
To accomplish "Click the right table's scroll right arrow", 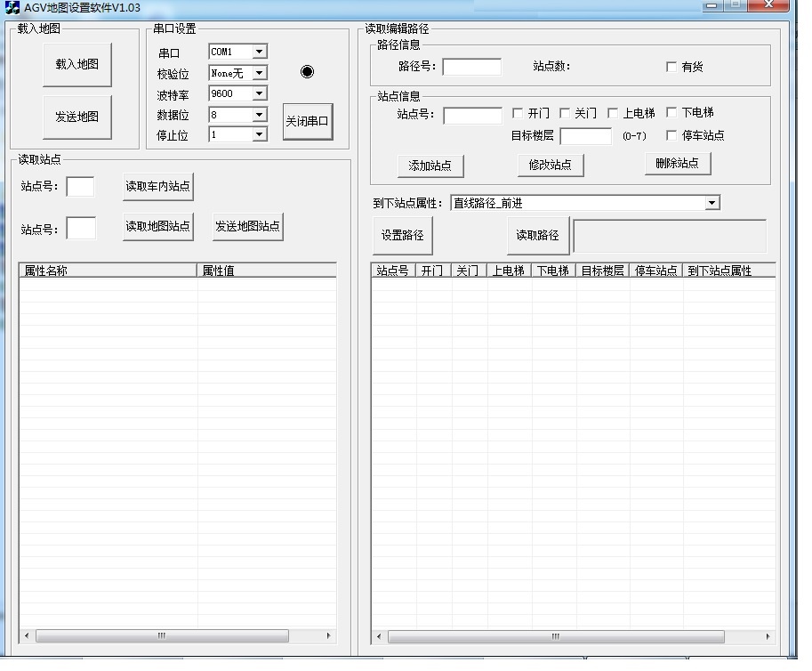I will point(770,636).
